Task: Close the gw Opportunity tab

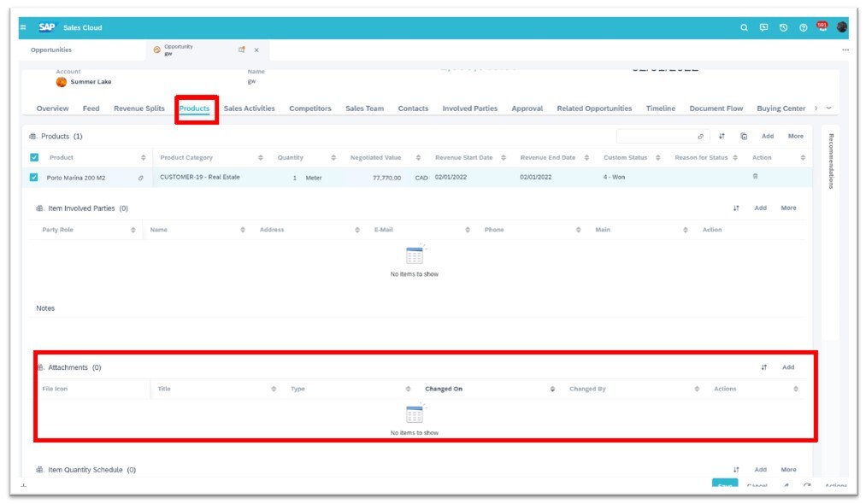Action: tap(256, 50)
